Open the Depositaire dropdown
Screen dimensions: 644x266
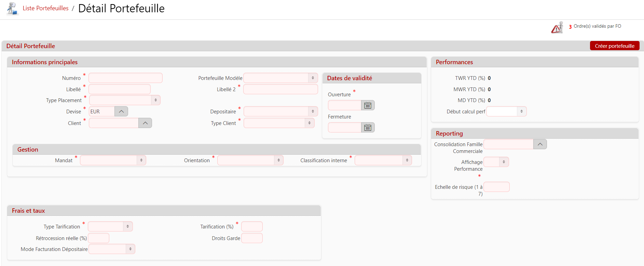[x=280, y=112]
